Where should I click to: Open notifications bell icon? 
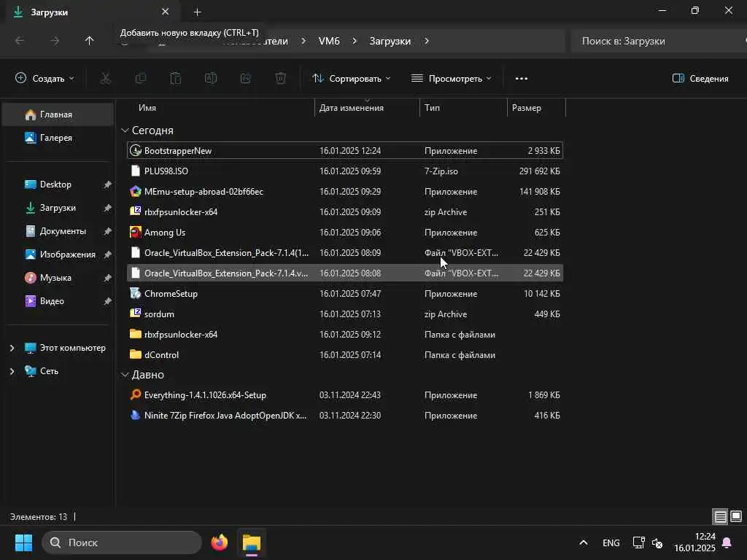pos(727,542)
